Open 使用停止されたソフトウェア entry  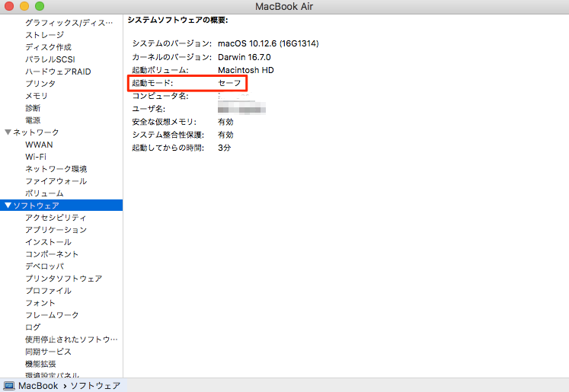click(71, 339)
